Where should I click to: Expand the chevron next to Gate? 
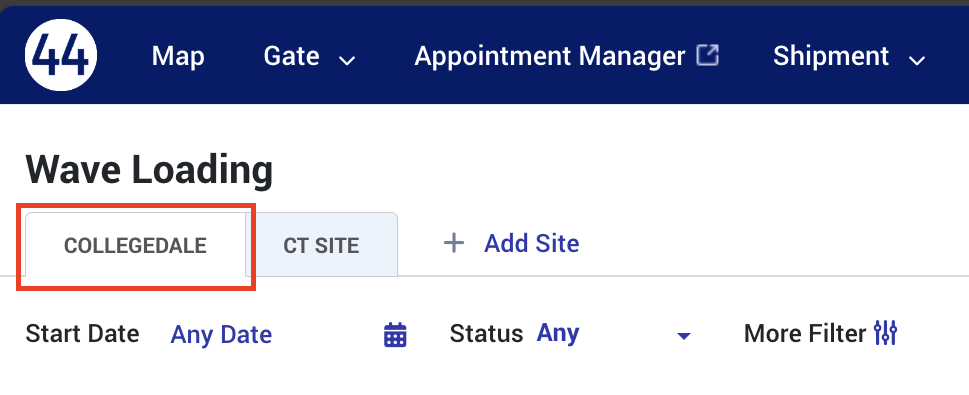click(x=348, y=60)
